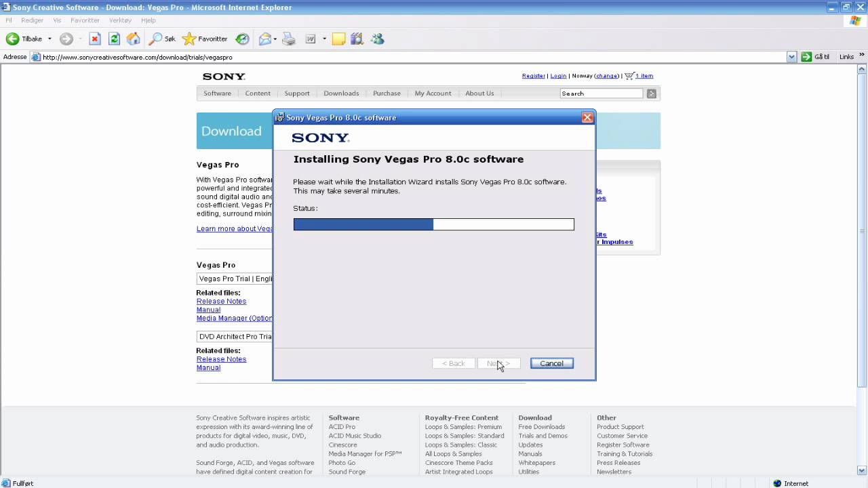
Task: Open the Downloads site tab
Action: click(x=341, y=94)
